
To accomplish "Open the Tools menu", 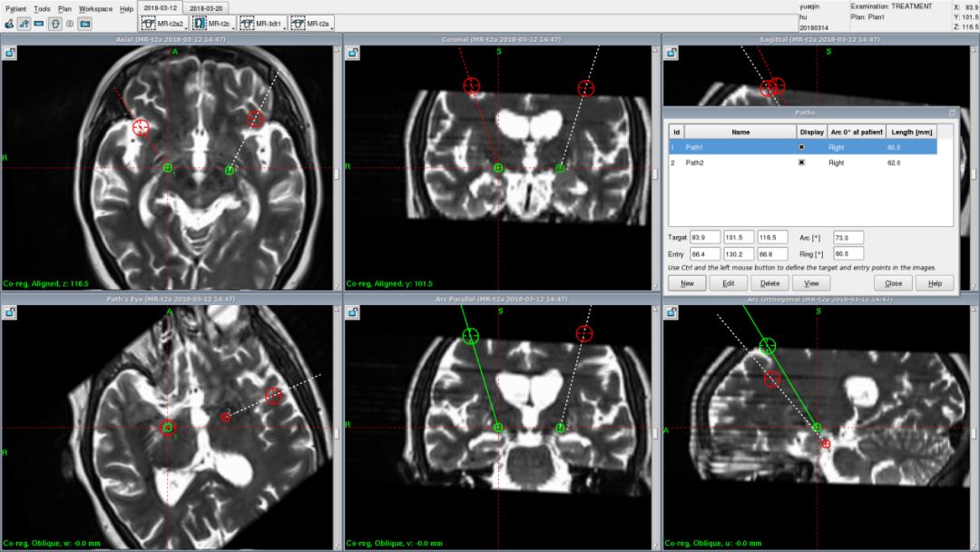I will (42, 9).
